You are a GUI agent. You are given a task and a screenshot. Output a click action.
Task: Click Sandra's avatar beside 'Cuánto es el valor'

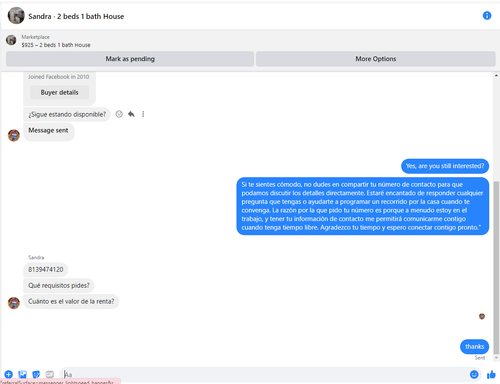click(14, 303)
